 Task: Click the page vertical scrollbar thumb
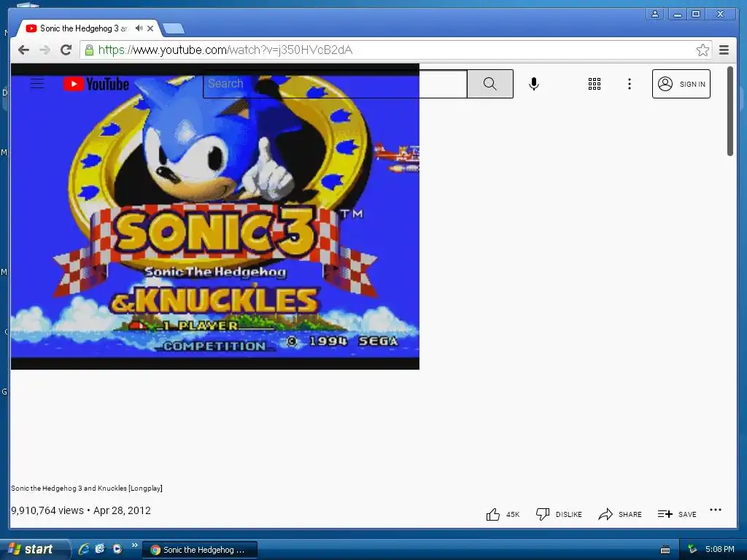(x=729, y=111)
